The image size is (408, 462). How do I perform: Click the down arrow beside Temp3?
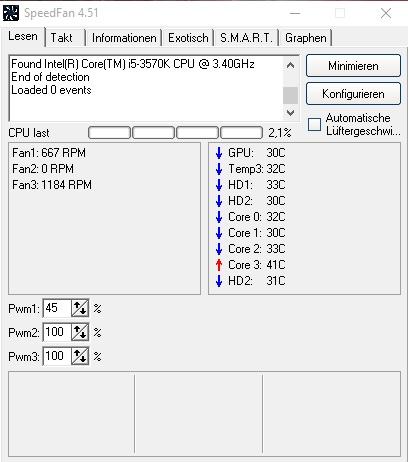pos(219,169)
